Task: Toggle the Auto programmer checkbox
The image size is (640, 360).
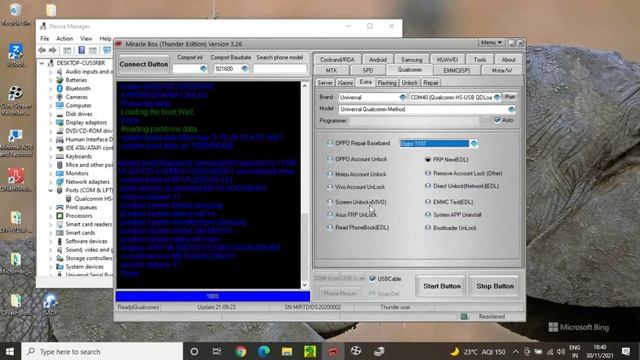Action: (497, 120)
